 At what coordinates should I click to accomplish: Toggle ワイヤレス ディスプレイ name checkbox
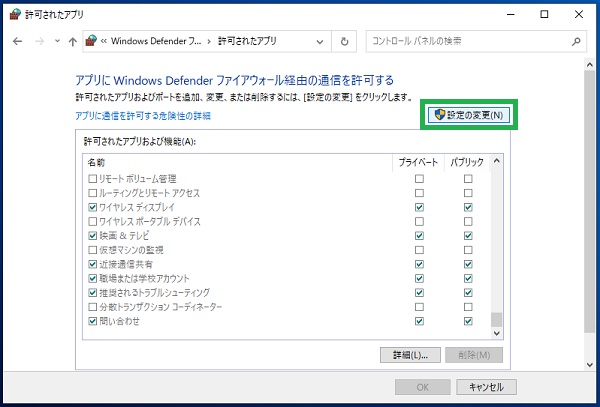pos(92,207)
